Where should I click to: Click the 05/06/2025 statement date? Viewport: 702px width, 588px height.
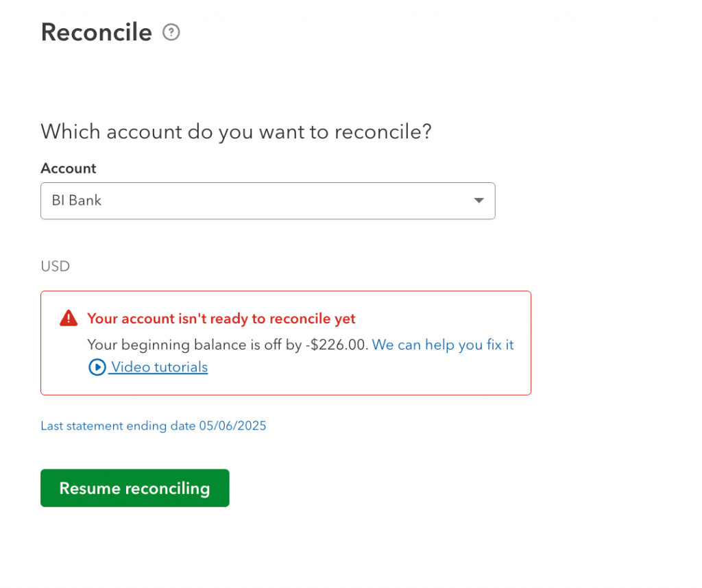[232, 426]
